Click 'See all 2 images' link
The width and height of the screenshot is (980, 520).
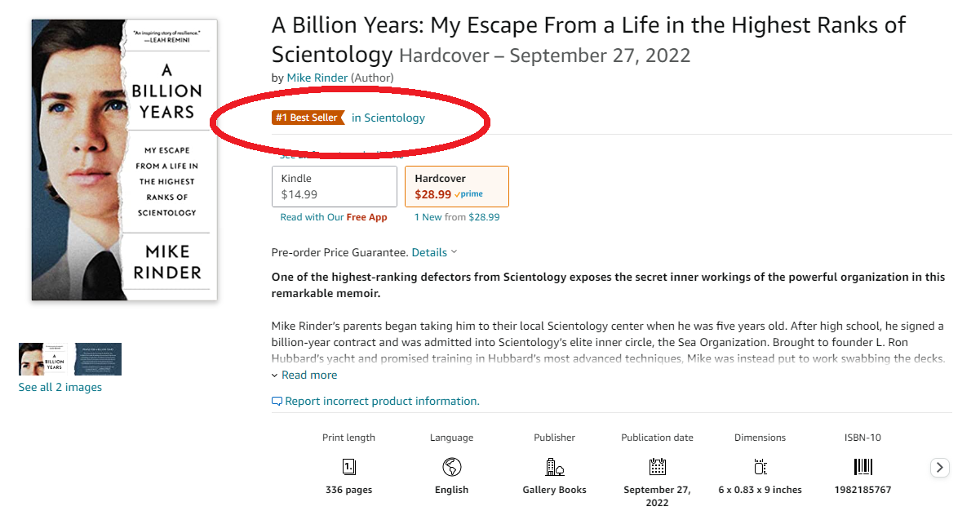(60, 387)
